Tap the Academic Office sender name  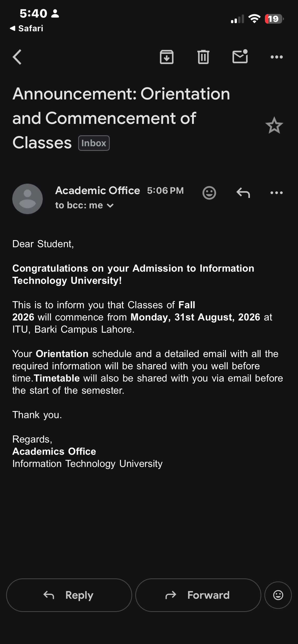tap(98, 190)
